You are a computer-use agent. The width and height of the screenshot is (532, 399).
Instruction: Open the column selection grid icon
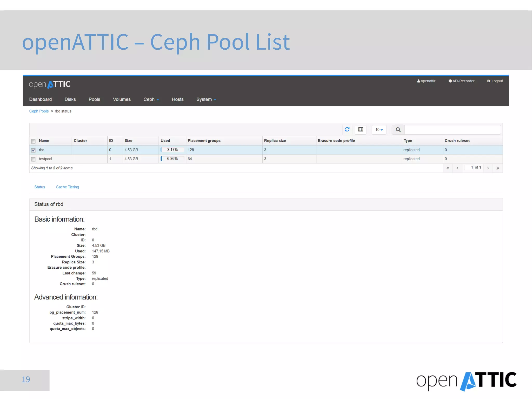click(x=361, y=129)
